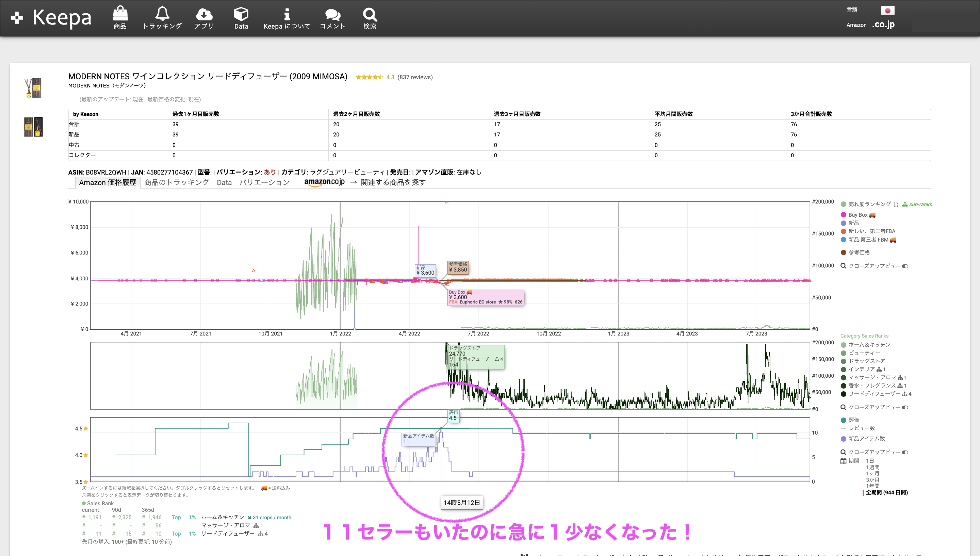Open the language flag selector
Image resolution: width=980 pixels, height=556 pixels.
[887, 11]
